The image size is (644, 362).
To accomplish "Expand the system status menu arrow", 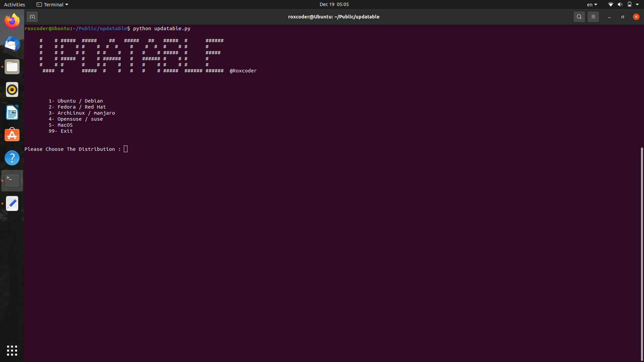I will (637, 4).
